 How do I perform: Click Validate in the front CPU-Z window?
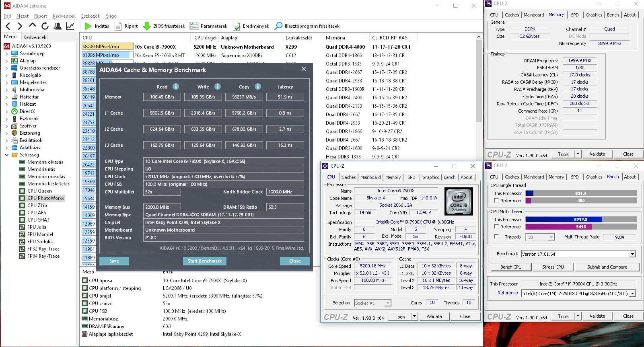coord(434,316)
